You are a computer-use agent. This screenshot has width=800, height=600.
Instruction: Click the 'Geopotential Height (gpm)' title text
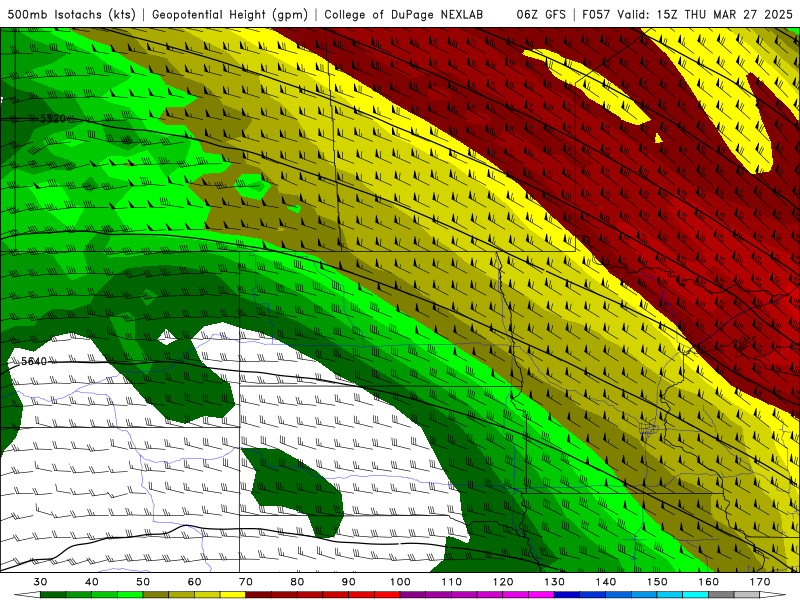230,14
